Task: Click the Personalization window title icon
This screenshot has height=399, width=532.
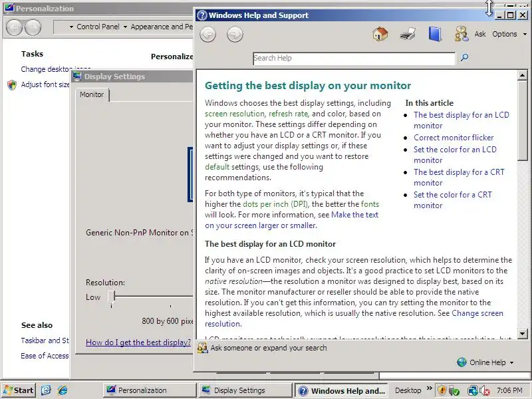Action: [x=9, y=7]
